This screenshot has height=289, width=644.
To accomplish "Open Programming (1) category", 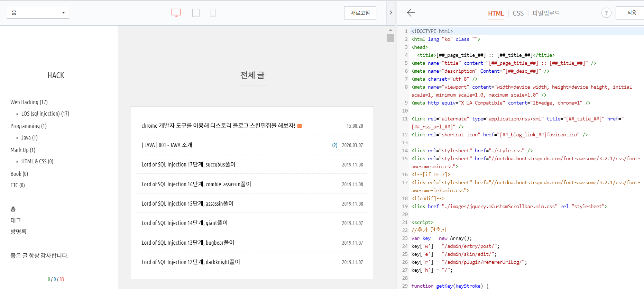I will pyautogui.click(x=28, y=126).
